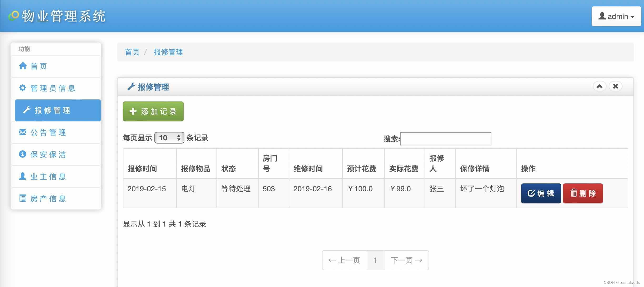The height and width of the screenshot is (287, 644).
Task: Go to the next page with 下一页
Action: point(406,260)
